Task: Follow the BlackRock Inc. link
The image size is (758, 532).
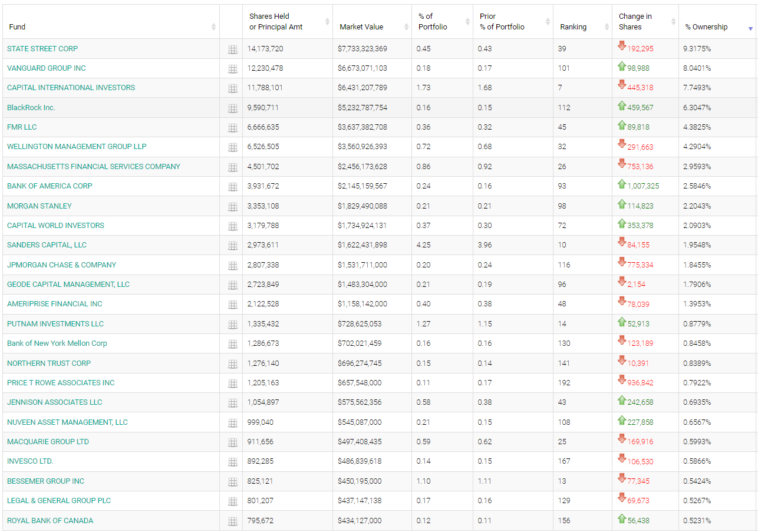Action: [31, 107]
